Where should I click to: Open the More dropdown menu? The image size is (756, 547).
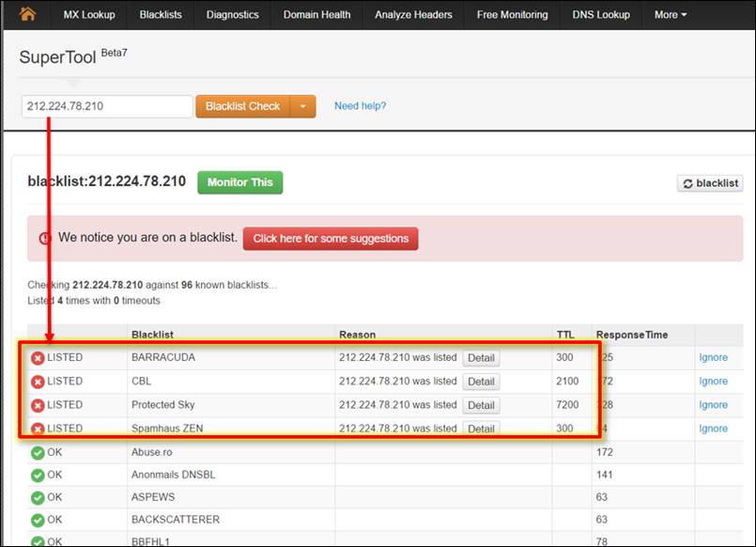(x=670, y=15)
